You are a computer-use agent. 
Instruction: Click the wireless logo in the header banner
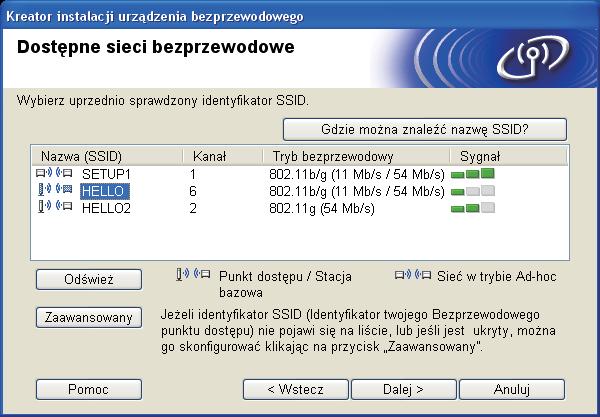(532, 58)
